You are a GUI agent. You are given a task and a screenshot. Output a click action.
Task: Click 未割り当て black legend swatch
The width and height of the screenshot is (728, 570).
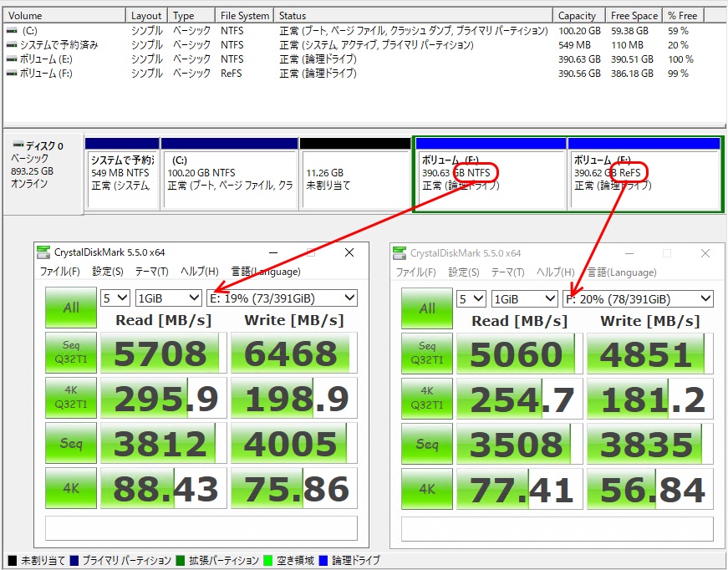tap(13, 560)
